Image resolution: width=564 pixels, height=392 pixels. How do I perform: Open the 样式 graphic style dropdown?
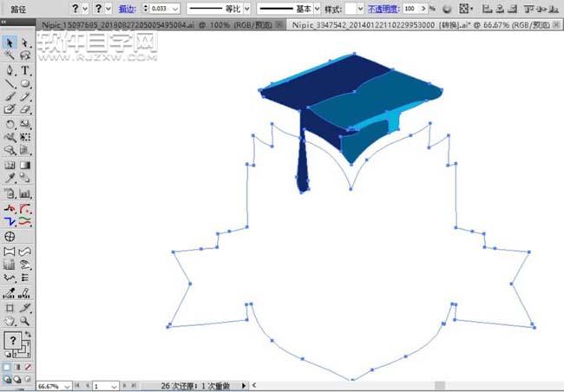point(360,9)
